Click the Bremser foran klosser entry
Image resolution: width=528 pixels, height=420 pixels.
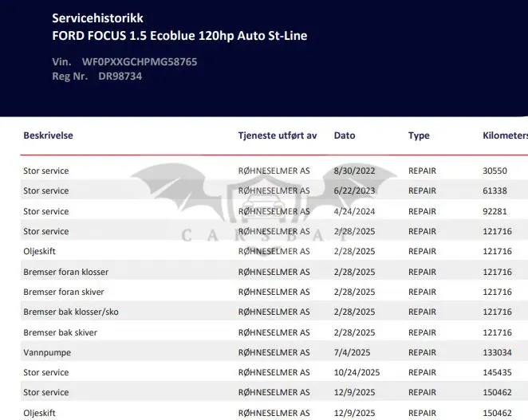pyautogui.click(x=65, y=272)
